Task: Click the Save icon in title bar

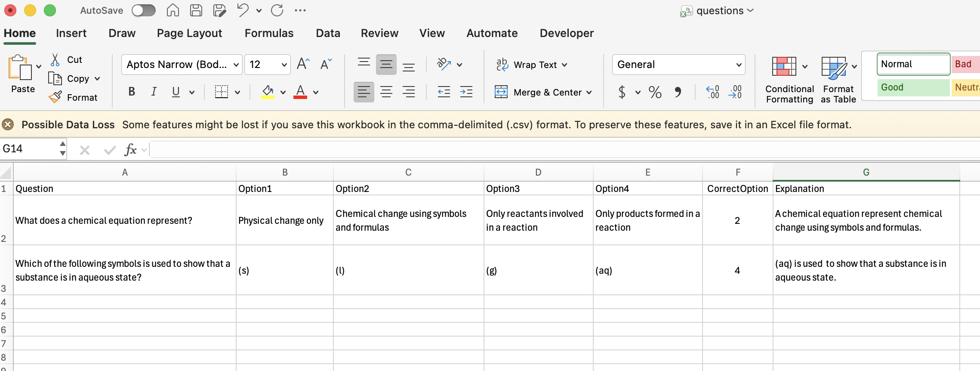Action: [196, 10]
